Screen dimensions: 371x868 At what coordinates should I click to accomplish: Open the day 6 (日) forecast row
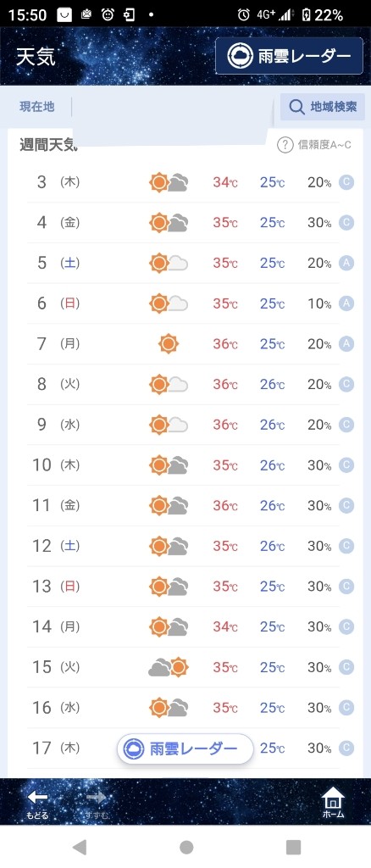click(x=183, y=303)
